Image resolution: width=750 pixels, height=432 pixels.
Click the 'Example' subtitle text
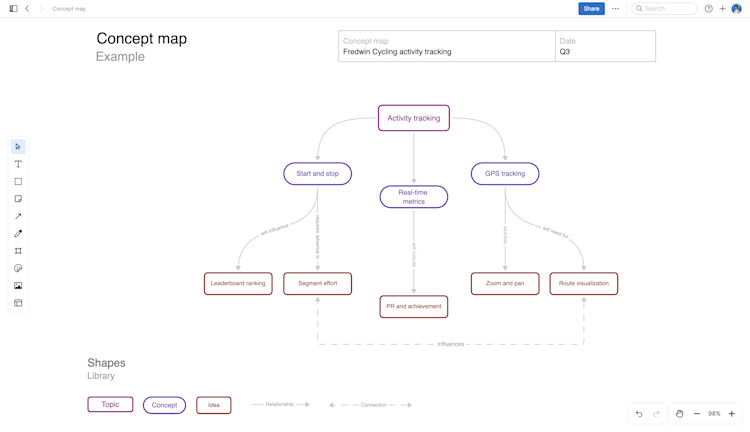coord(120,56)
